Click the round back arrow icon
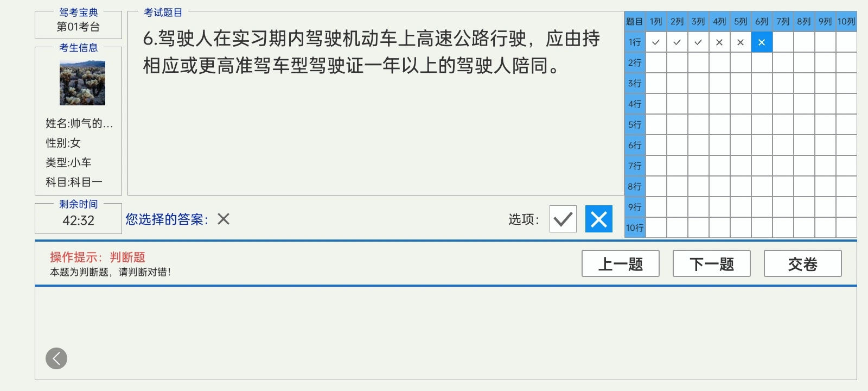This screenshot has width=868, height=391. click(x=56, y=358)
